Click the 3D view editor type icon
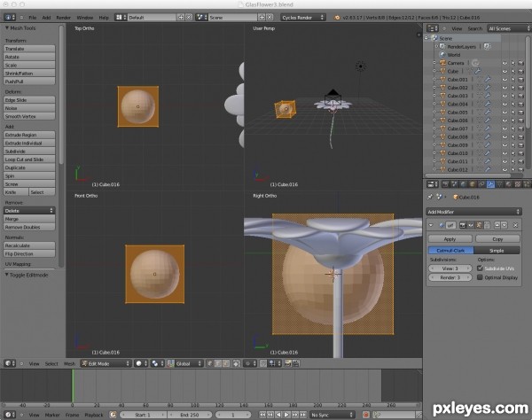Viewport: 532px width, 420px height. pyautogui.click(x=10, y=363)
